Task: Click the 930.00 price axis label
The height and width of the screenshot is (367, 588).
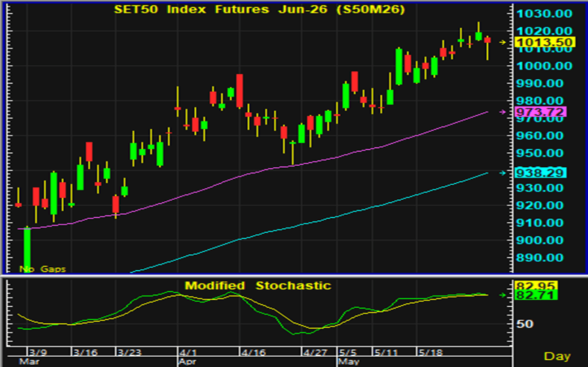Action: [540, 188]
